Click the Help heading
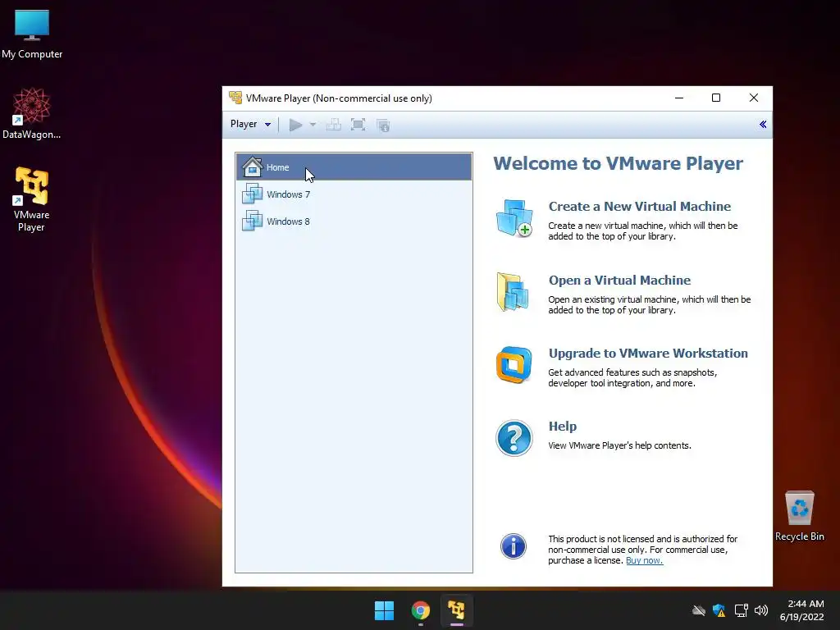 pyautogui.click(x=563, y=426)
